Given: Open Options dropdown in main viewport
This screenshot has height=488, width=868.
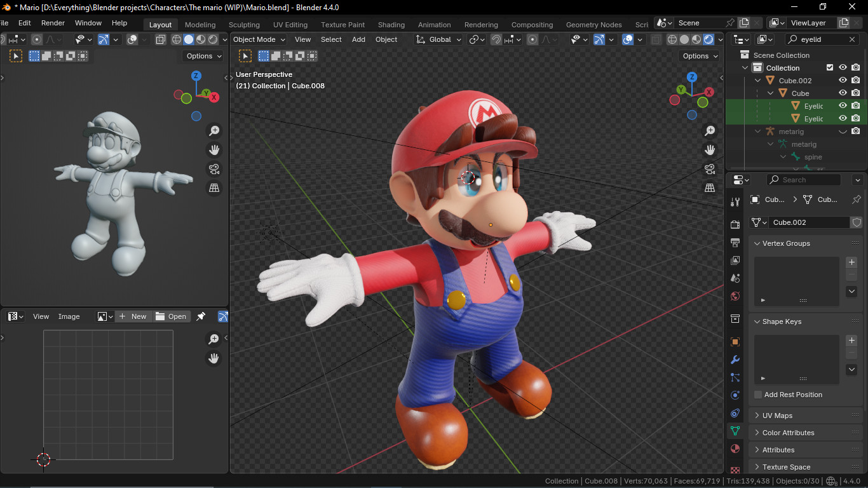Looking at the screenshot, I should 700,56.
